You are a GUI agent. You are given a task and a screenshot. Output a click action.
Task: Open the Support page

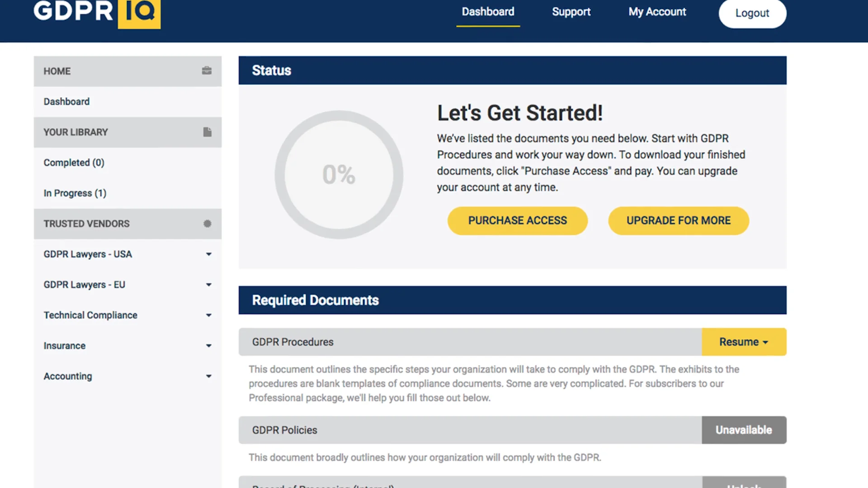click(571, 12)
